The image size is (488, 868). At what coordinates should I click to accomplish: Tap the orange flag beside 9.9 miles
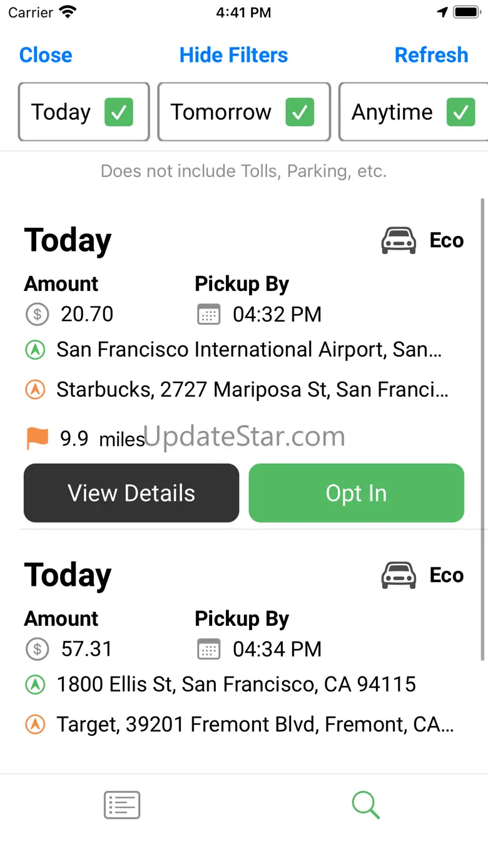click(37, 438)
